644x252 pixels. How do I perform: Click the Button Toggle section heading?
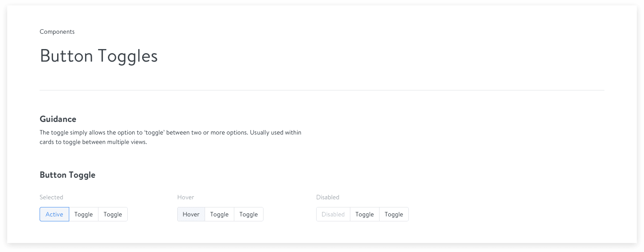tap(67, 175)
